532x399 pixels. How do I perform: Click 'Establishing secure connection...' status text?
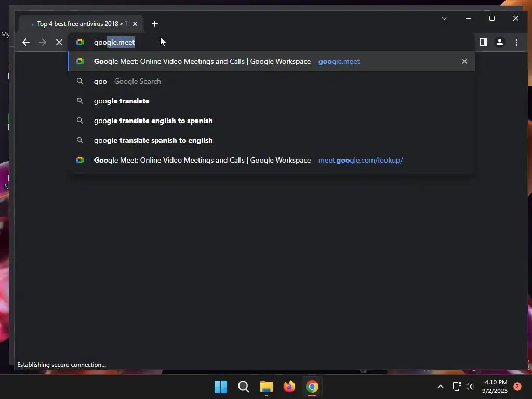61,365
